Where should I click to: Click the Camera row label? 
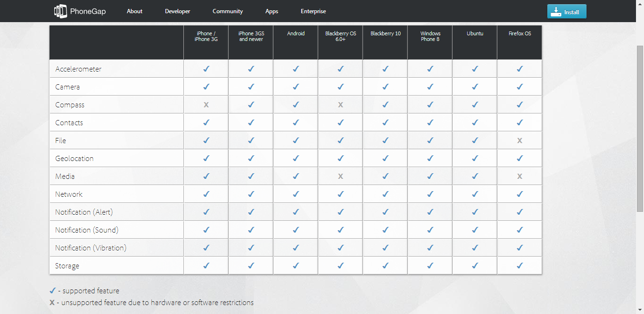coord(67,87)
